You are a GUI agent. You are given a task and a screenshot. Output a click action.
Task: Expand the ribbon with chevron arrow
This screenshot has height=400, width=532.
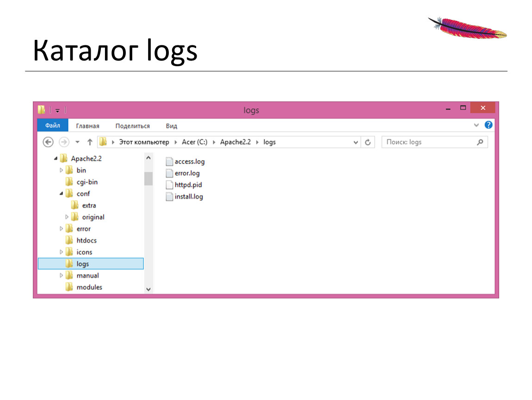point(476,125)
